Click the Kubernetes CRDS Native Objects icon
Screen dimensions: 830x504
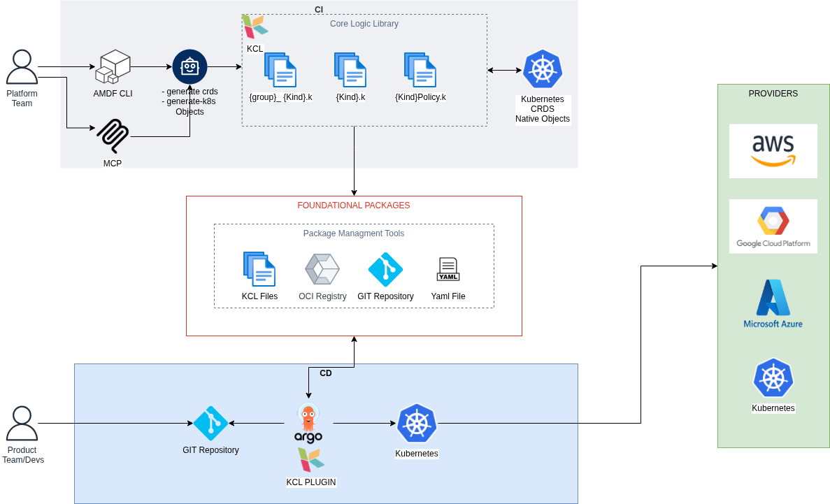tap(543, 69)
